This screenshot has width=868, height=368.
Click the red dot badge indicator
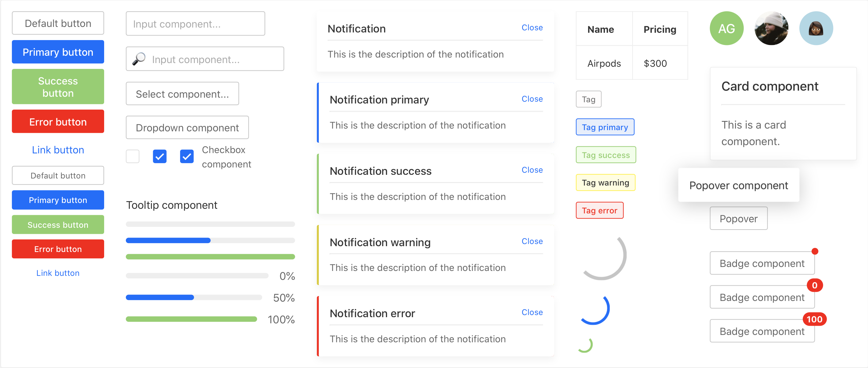[815, 251]
